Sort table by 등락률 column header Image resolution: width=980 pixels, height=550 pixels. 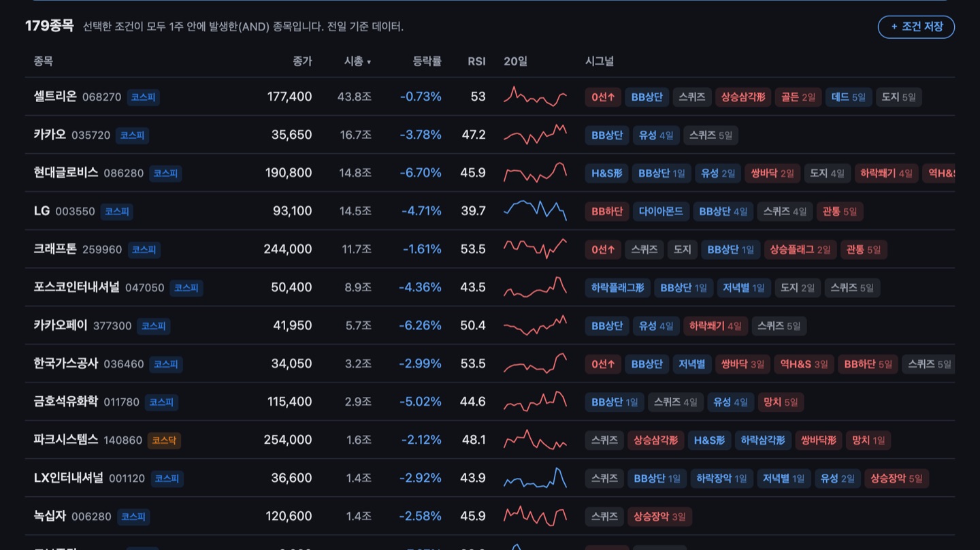click(427, 61)
